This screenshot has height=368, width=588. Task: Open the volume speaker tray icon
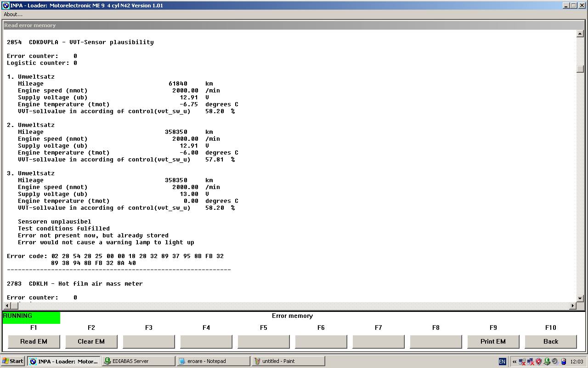click(555, 362)
